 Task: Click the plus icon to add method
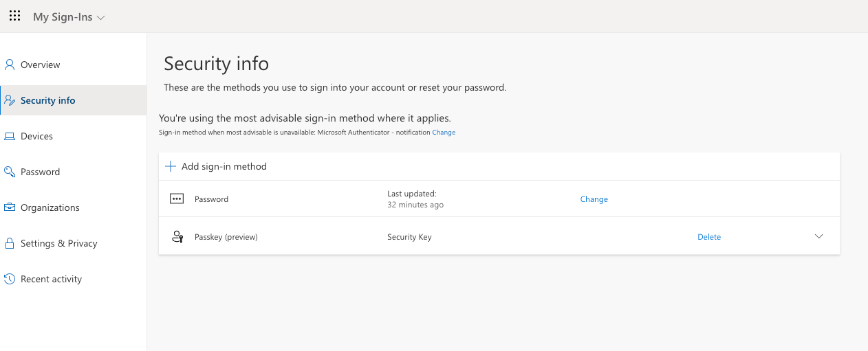tap(171, 166)
